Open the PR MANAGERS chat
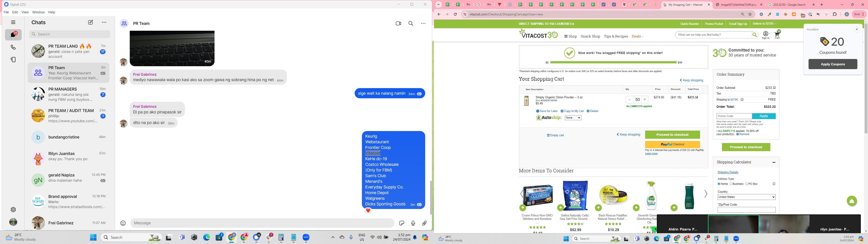This screenshot has width=868, height=244. click(69, 94)
